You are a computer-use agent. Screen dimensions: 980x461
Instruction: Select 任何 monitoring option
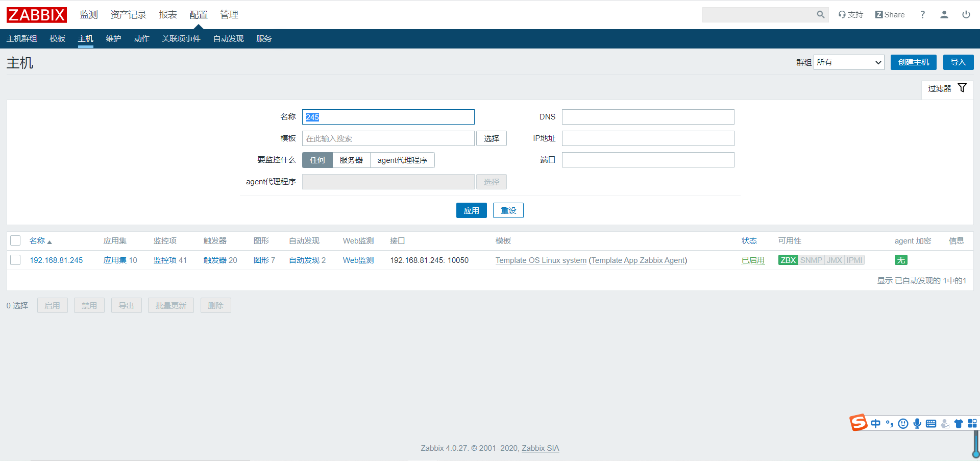pos(317,160)
